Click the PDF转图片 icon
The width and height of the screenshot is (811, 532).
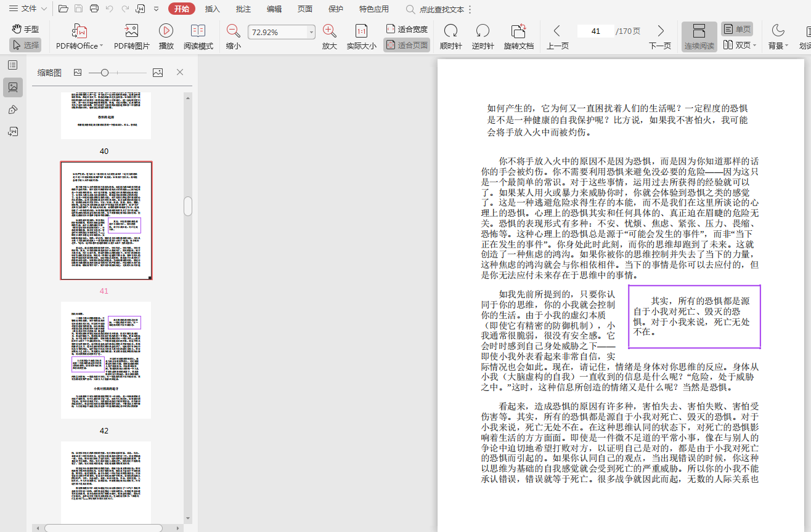coord(131,31)
